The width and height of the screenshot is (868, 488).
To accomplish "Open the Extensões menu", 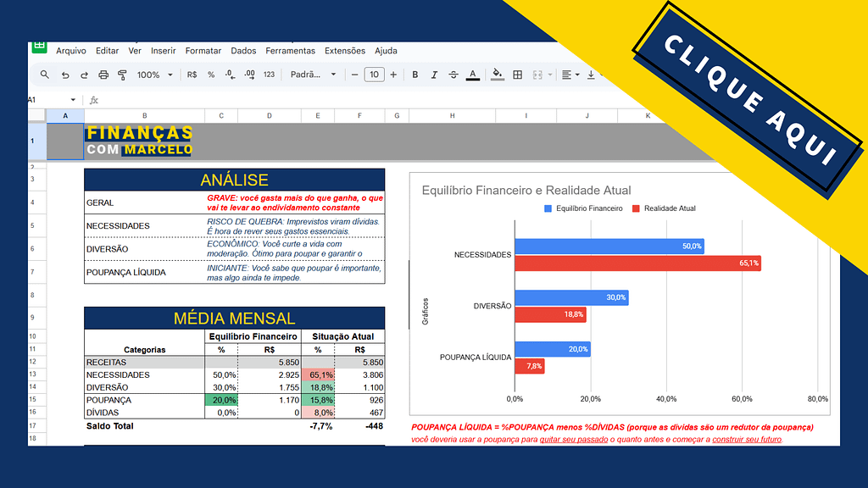I will tap(345, 51).
